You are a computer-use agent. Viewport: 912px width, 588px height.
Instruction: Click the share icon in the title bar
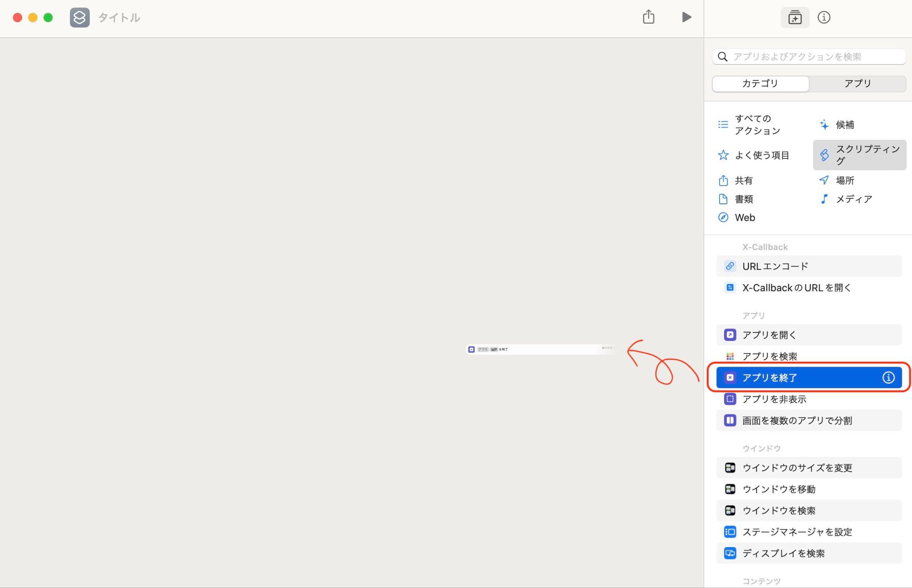pyautogui.click(x=648, y=17)
